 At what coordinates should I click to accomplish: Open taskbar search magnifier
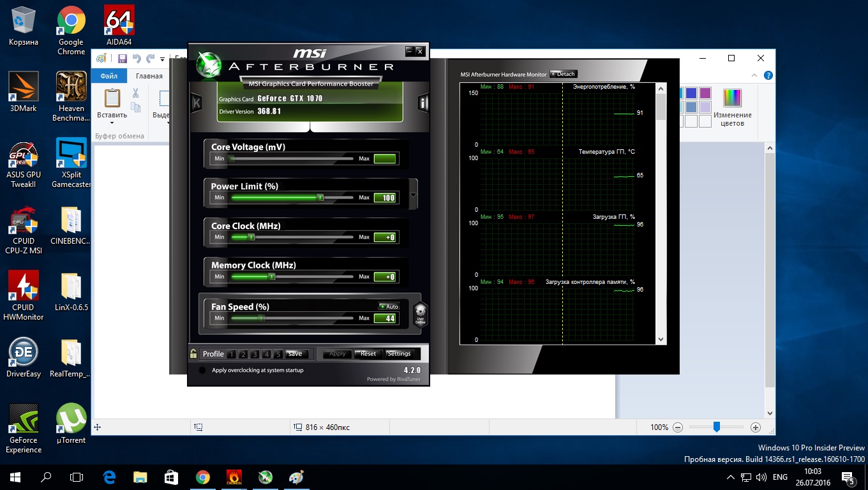click(46, 477)
